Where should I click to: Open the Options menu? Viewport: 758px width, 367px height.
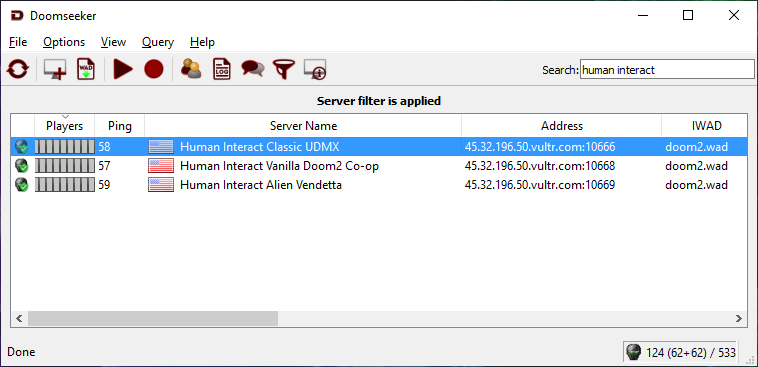(x=64, y=42)
